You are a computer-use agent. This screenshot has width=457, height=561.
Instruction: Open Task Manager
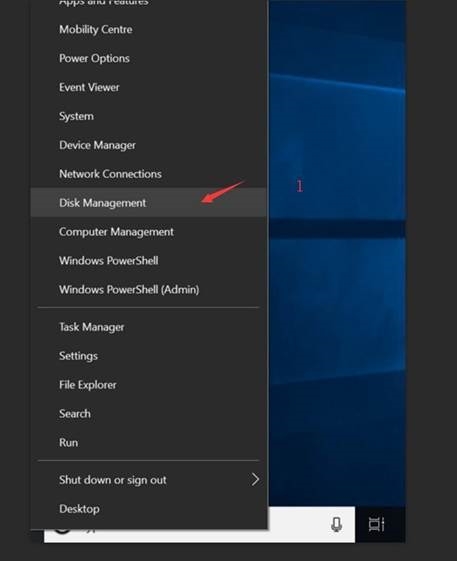pos(149,327)
